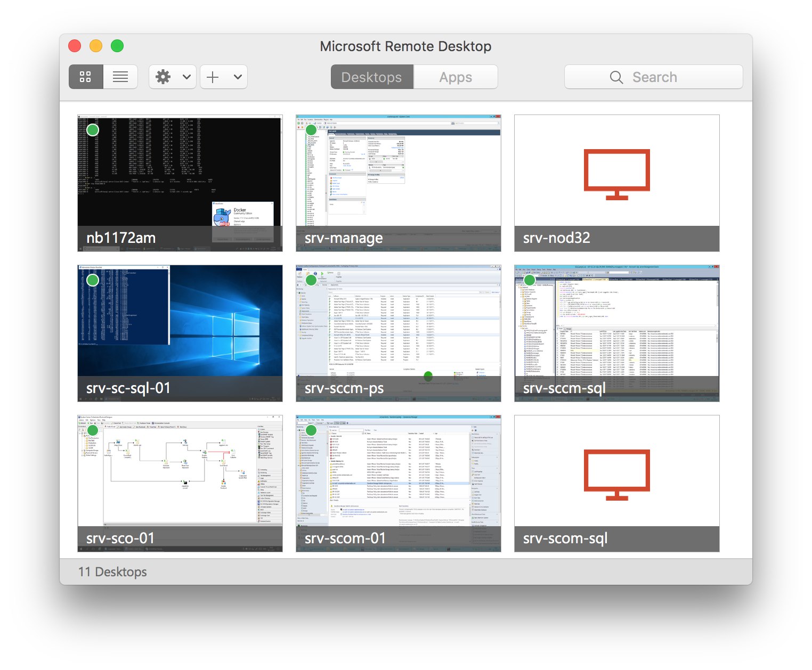Expand the gear dropdown chevron
The width and height of the screenshot is (812, 670).
coord(186,77)
